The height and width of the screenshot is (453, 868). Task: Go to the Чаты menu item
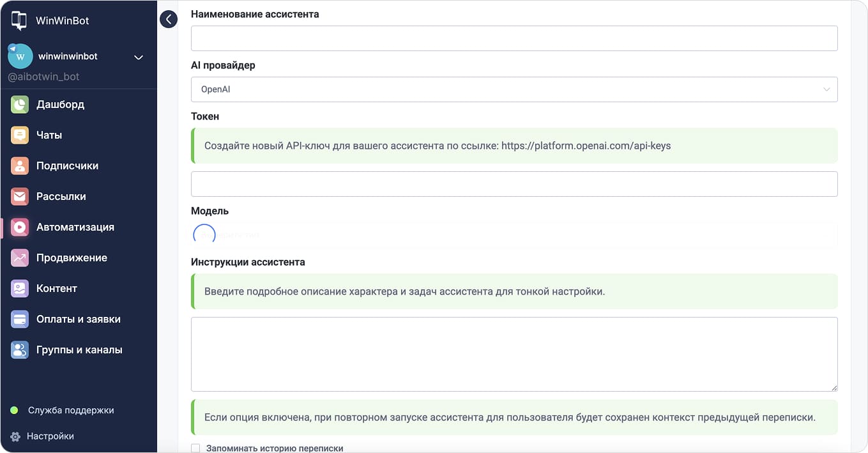[x=49, y=135]
